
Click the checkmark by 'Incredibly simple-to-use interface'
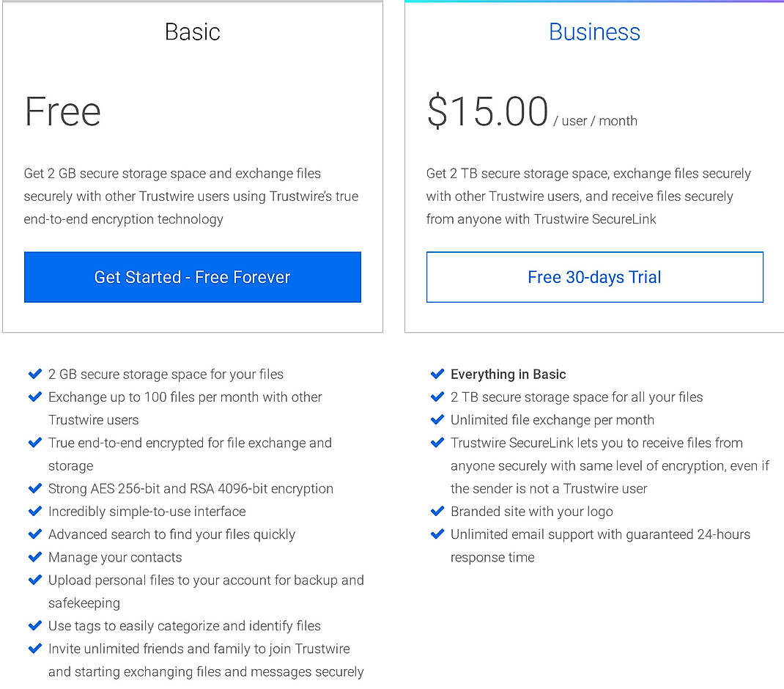(34, 511)
